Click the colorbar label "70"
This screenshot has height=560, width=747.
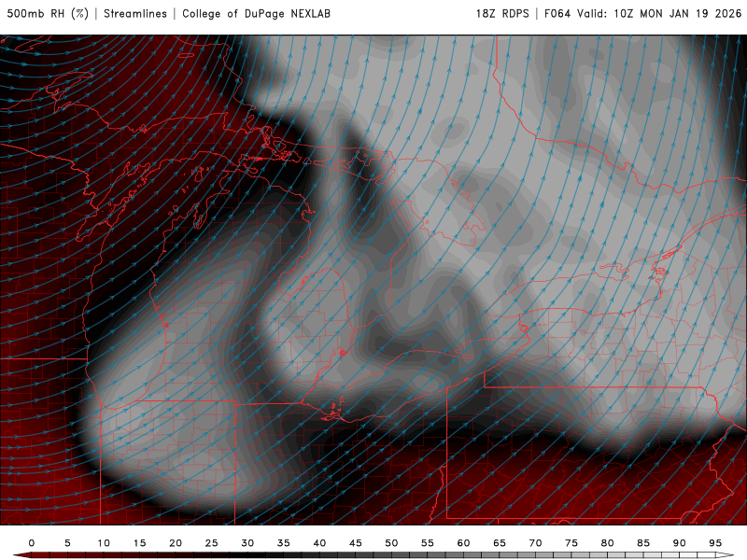click(x=535, y=543)
